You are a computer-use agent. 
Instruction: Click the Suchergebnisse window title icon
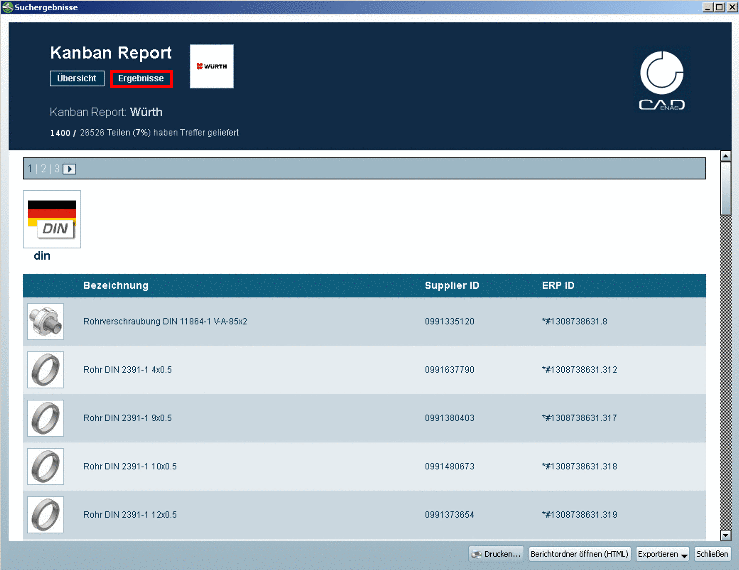pos(7,7)
